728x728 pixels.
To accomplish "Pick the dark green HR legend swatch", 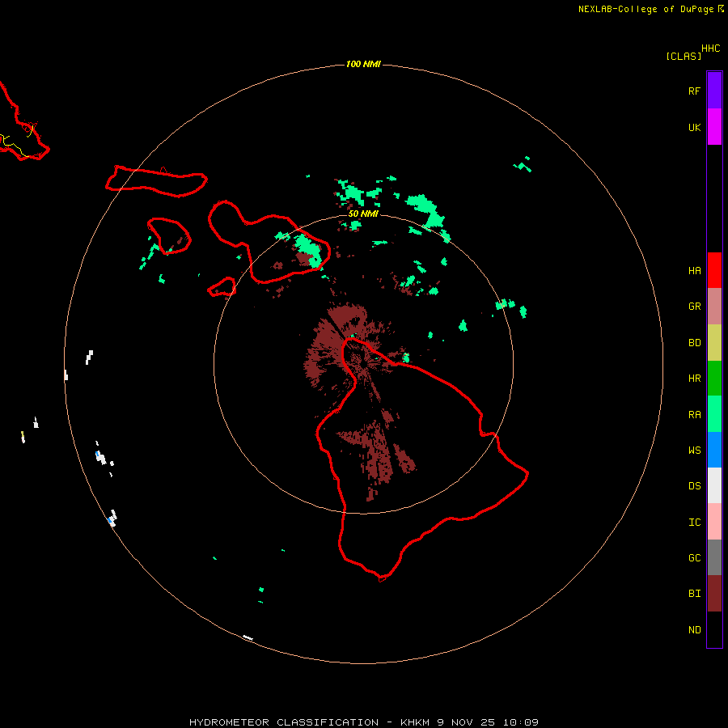I will click(714, 379).
